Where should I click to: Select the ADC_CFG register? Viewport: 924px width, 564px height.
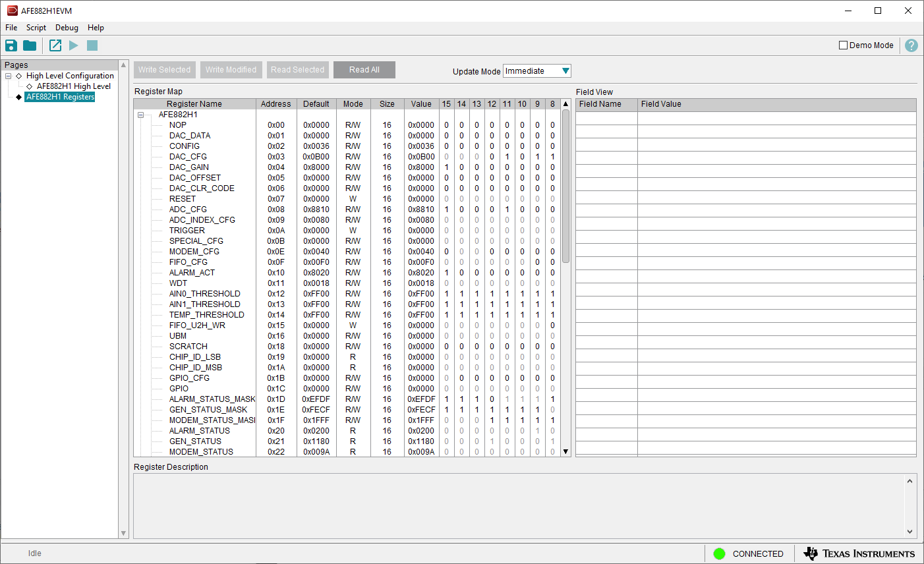188,210
